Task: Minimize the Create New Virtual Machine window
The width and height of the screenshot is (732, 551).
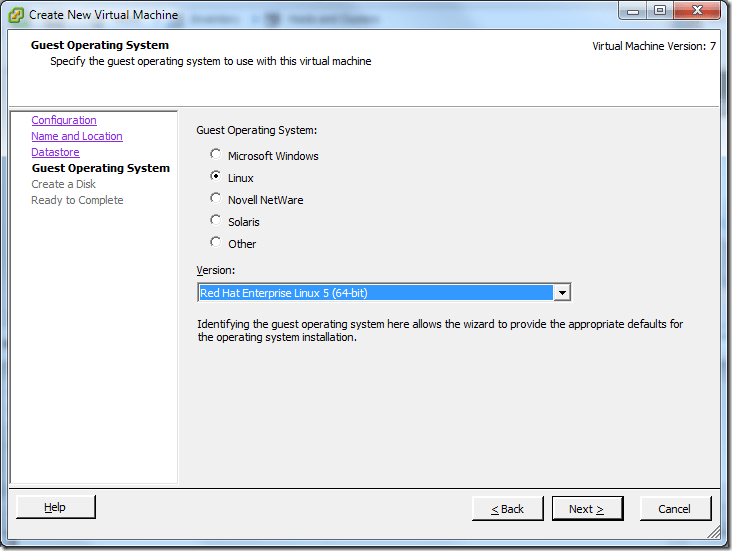Action: [633, 11]
